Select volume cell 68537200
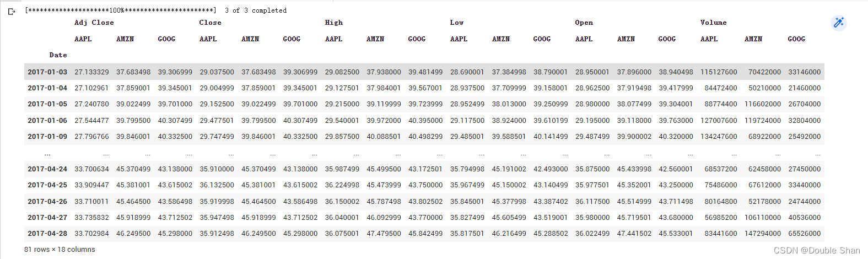 click(721, 169)
